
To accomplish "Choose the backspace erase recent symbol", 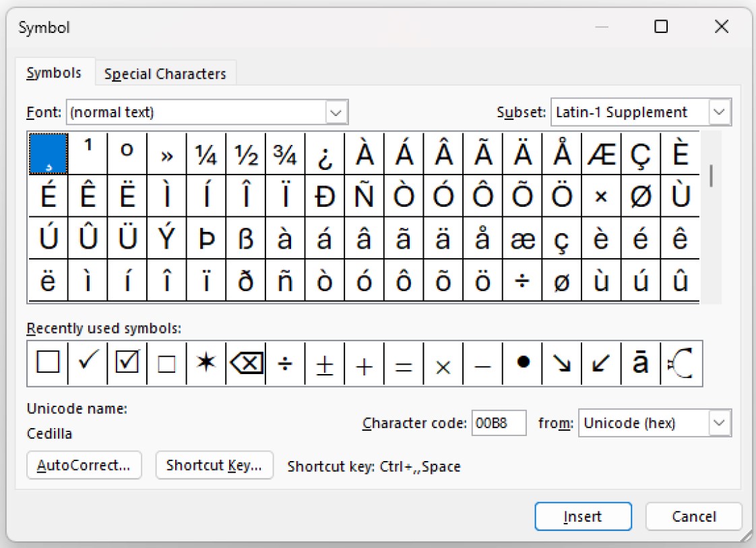I will 246,363.
